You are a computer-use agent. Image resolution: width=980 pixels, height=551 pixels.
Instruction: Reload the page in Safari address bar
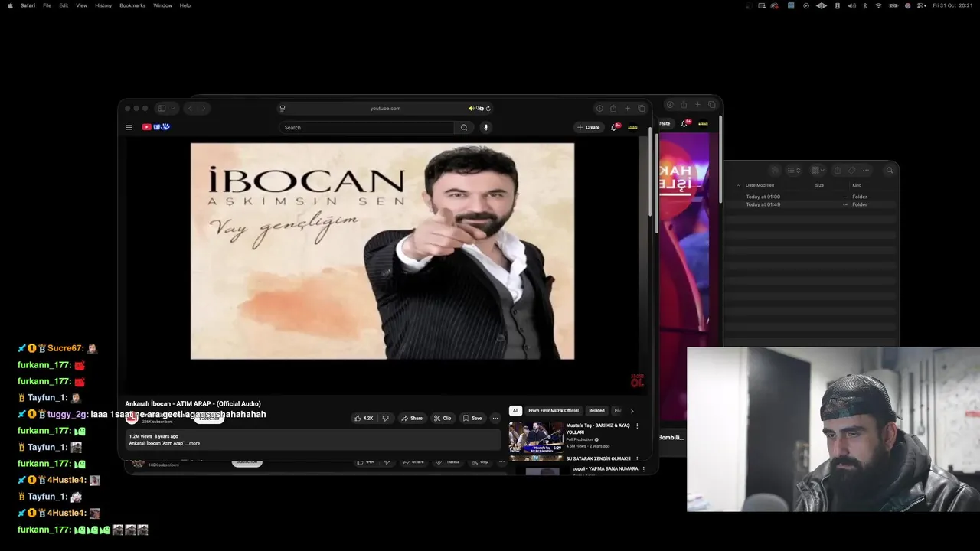coord(488,109)
